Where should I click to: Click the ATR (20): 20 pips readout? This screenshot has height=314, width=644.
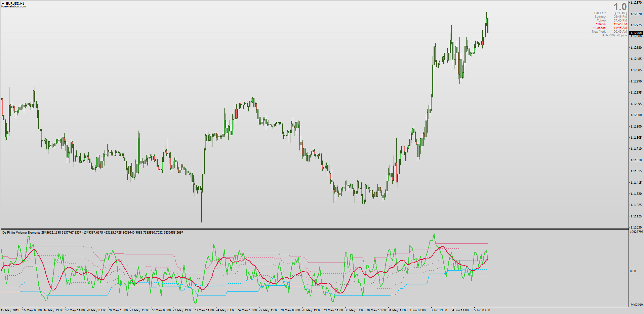[x=614, y=35]
